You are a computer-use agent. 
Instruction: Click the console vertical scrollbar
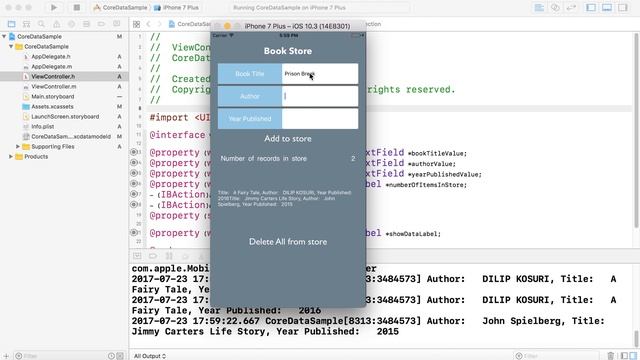click(636, 338)
